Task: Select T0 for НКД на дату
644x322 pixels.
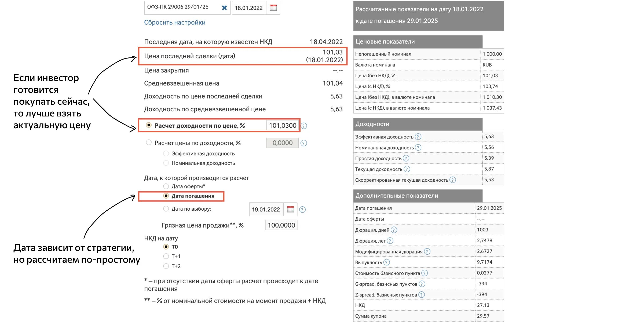Action: click(x=166, y=247)
